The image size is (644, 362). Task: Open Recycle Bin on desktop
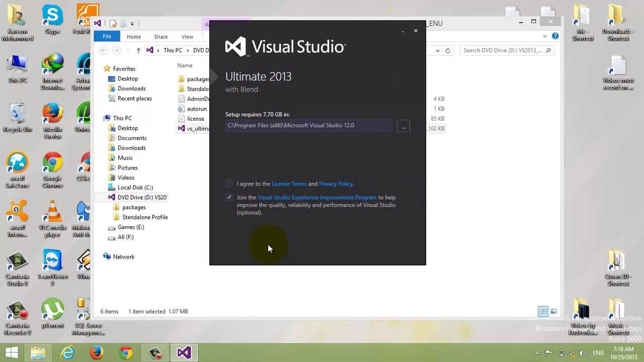click(x=18, y=118)
